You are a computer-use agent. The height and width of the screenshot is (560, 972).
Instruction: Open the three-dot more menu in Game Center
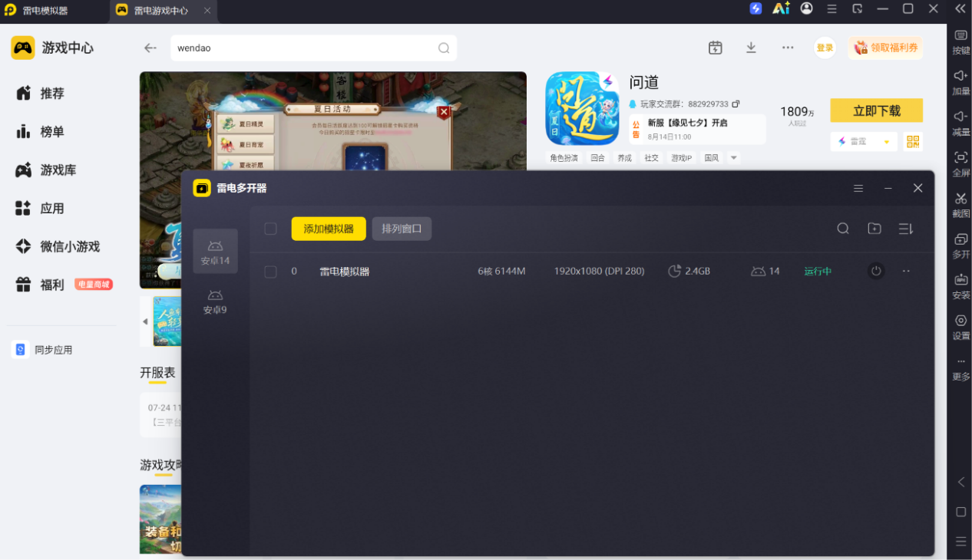[x=788, y=48]
